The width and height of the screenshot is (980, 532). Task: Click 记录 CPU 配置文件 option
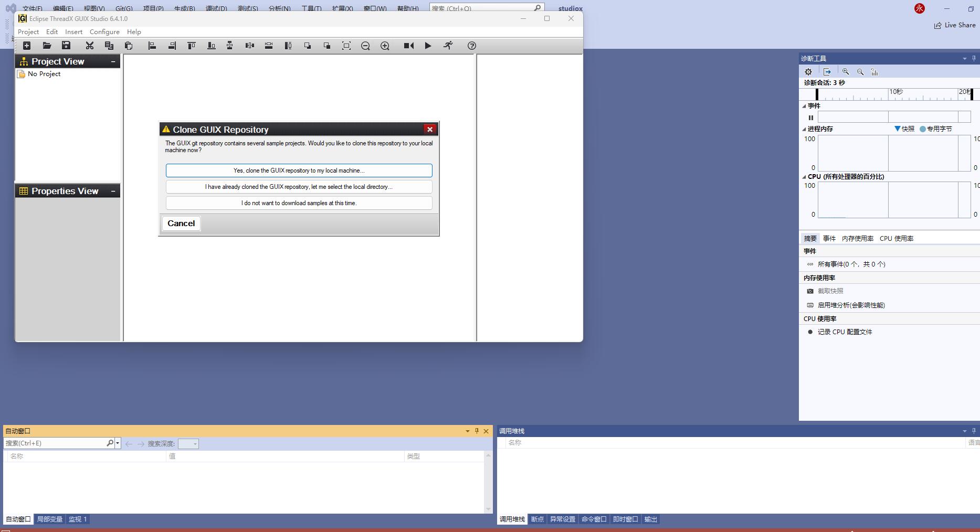point(845,332)
